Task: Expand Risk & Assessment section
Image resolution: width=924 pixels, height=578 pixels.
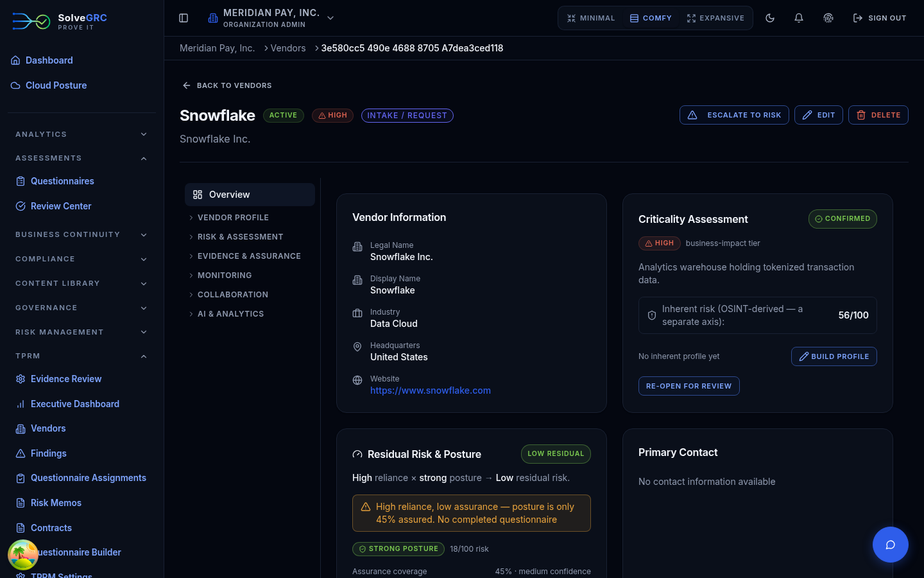Action: click(x=250, y=237)
